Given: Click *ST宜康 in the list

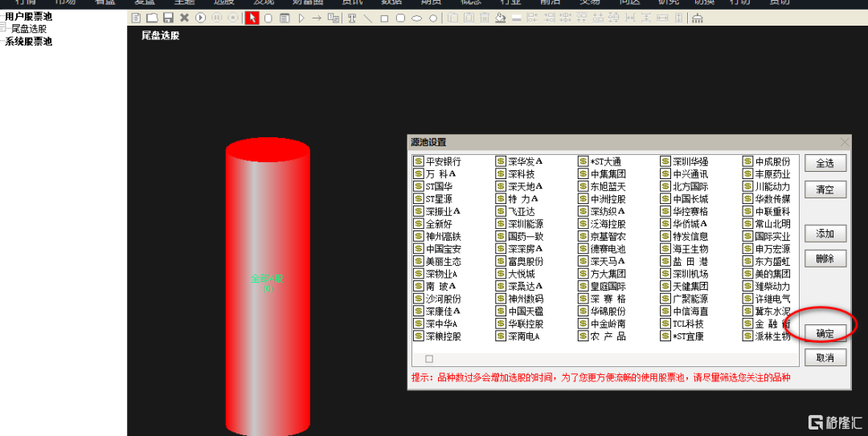Looking at the screenshot, I should pos(688,336).
